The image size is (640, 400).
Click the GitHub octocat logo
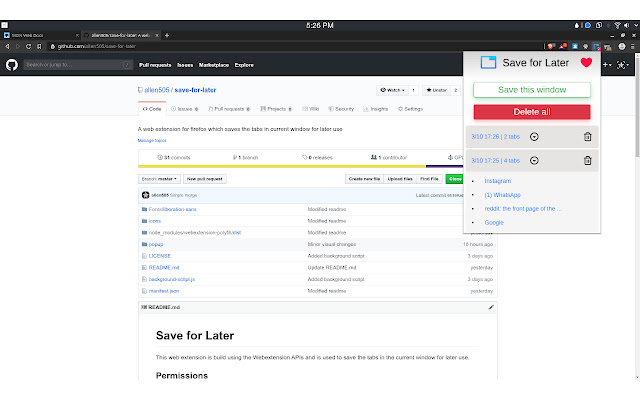pos(11,65)
